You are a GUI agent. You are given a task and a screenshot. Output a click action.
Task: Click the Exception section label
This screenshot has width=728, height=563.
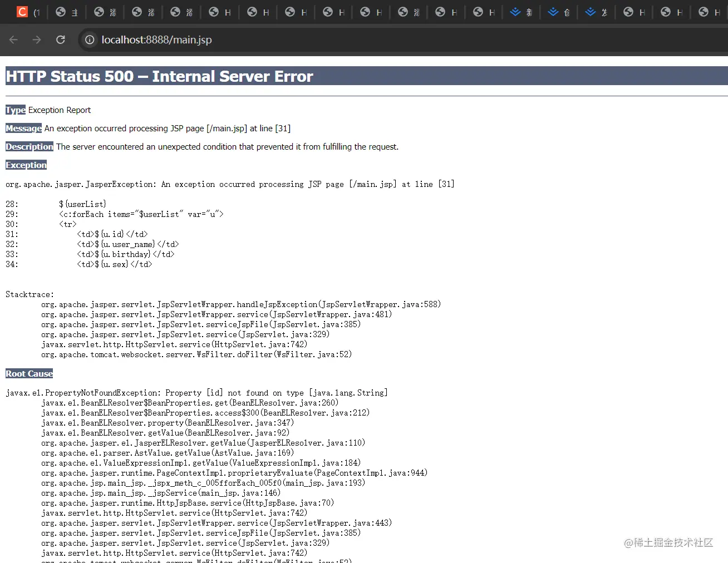coord(26,165)
